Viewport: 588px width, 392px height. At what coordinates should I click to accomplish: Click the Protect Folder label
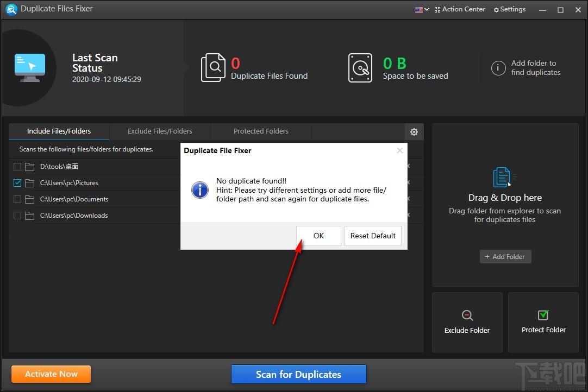tap(543, 330)
